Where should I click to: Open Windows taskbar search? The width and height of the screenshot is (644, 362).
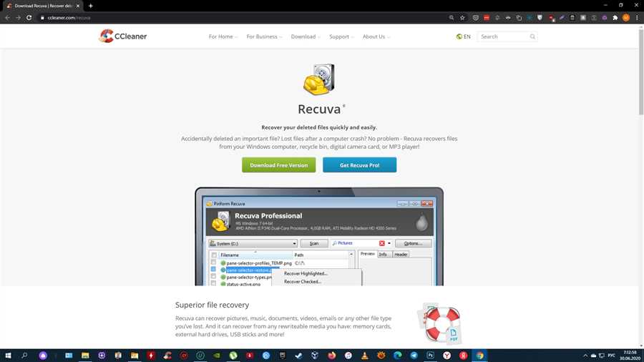[24, 356]
